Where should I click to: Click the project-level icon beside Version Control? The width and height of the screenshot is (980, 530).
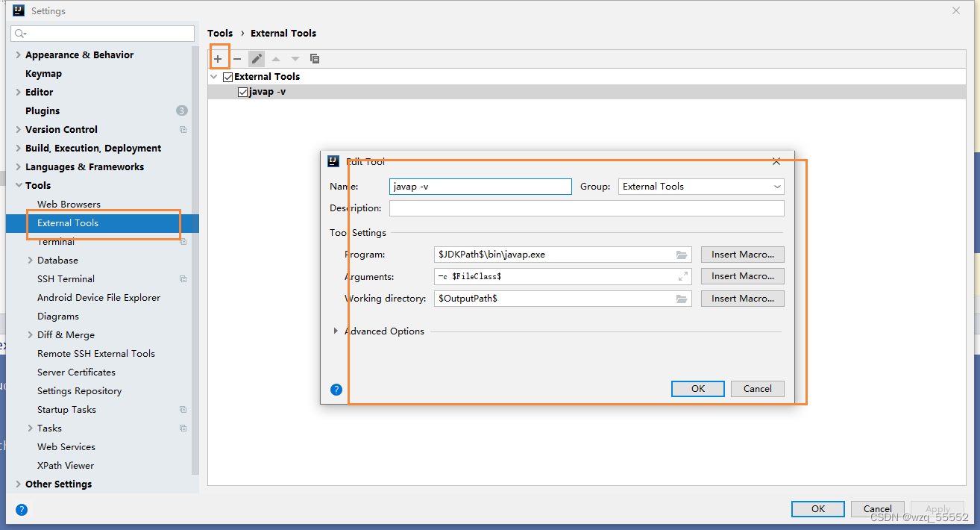[x=183, y=130]
